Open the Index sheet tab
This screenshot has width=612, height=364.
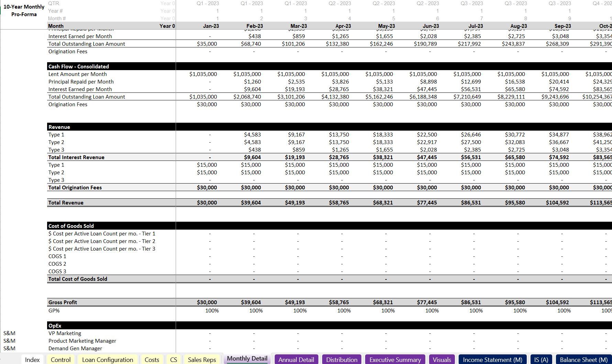coord(32,360)
